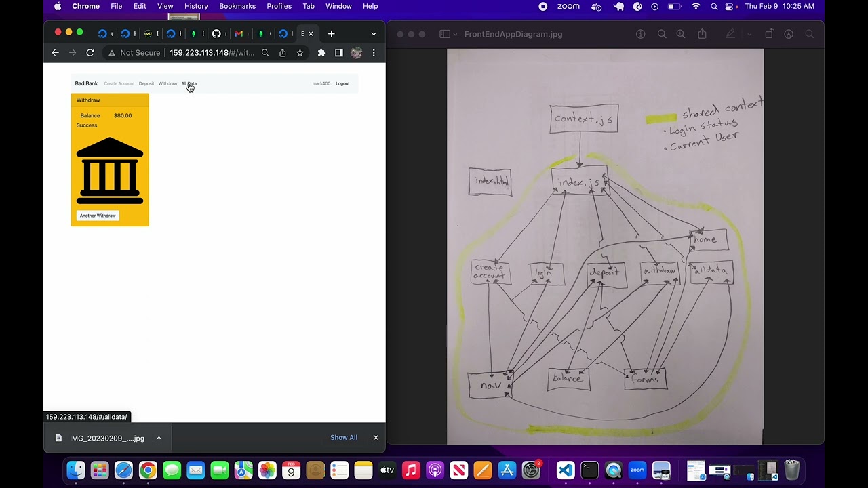868x488 pixels.
Task: Open the History menu
Action: click(196, 6)
